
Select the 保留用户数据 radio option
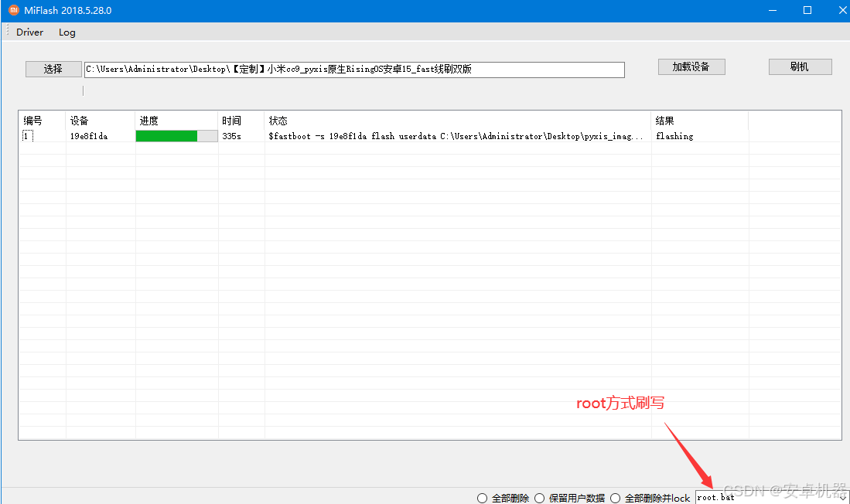(569, 498)
